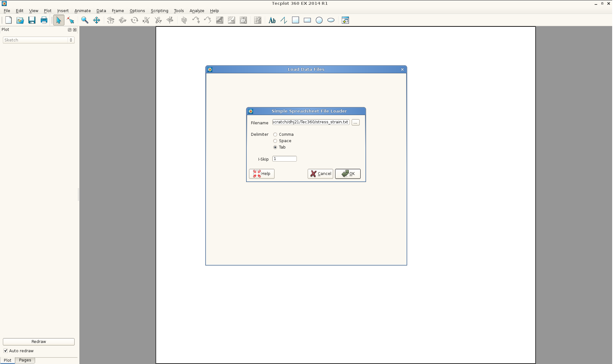This screenshot has height=364, width=616.
Task: Toggle the Auto redraw checkbox
Action: point(6,351)
